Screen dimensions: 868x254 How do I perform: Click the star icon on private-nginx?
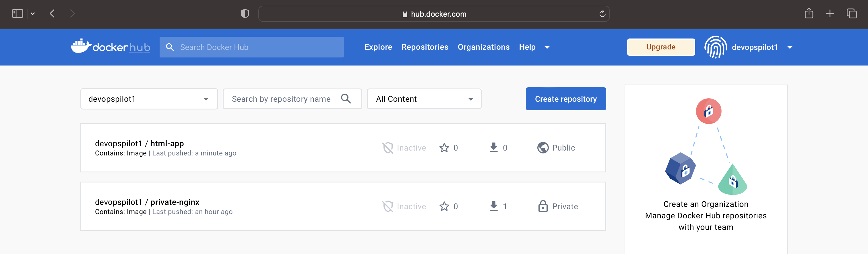pos(444,206)
